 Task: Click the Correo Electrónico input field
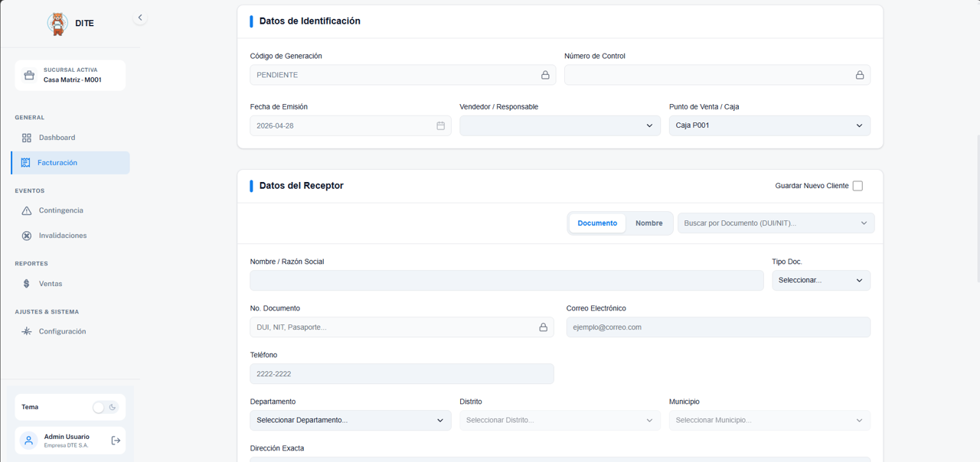(717, 327)
